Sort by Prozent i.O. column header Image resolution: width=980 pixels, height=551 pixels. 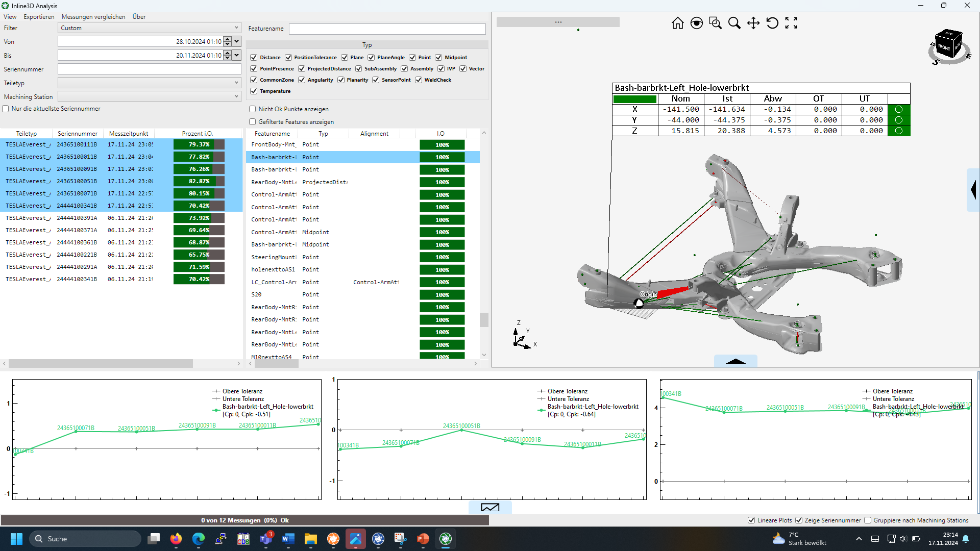tap(198, 134)
